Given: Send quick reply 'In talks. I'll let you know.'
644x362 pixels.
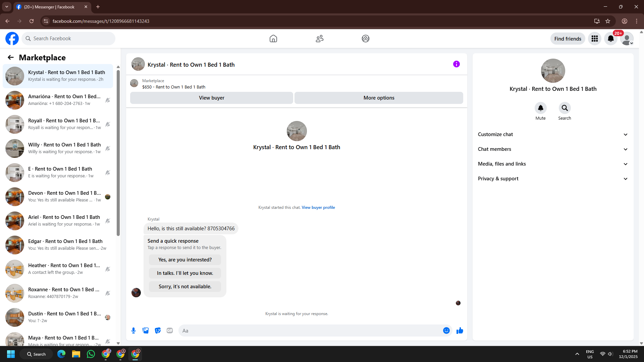Looking at the screenshot, I should point(185,273).
